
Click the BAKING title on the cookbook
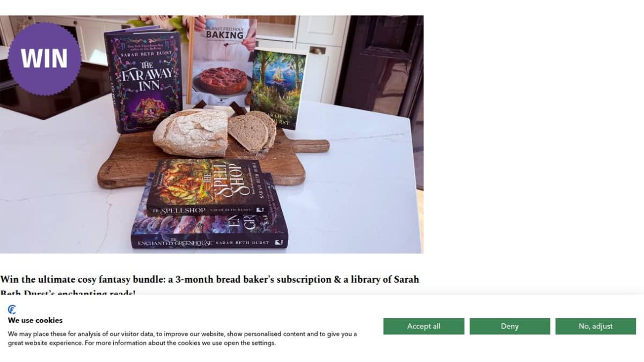pos(224,35)
